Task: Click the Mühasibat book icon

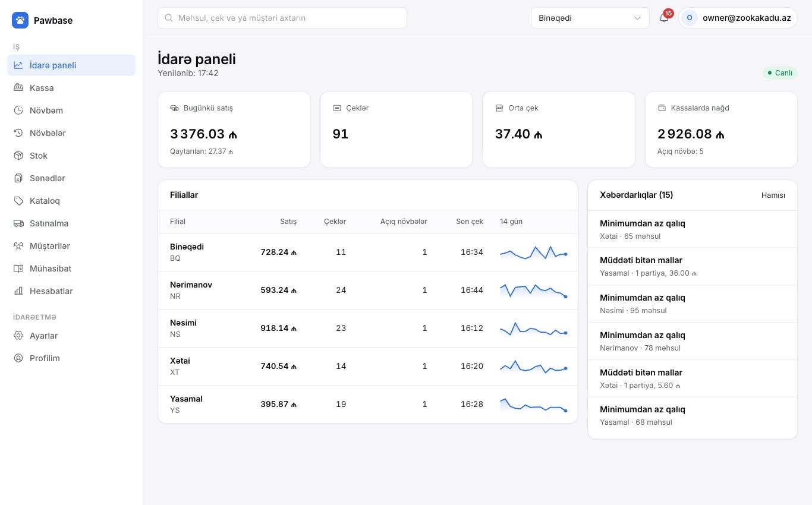Action: click(x=18, y=269)
